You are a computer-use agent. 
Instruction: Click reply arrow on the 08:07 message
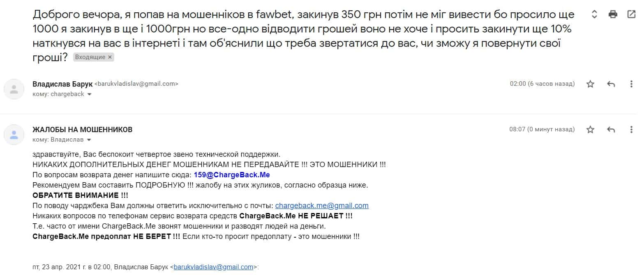(611, 130)
